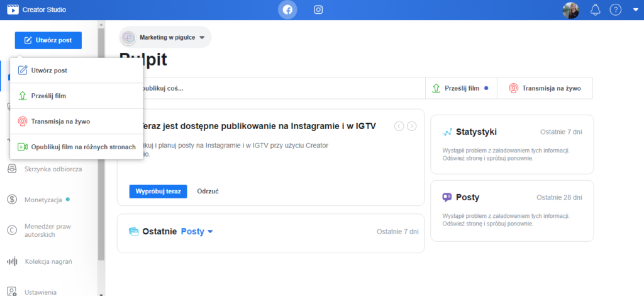This screenshot has height=296, width=644.
Task: Click the green upload icon in the publish bar
Action: point(436,88)
